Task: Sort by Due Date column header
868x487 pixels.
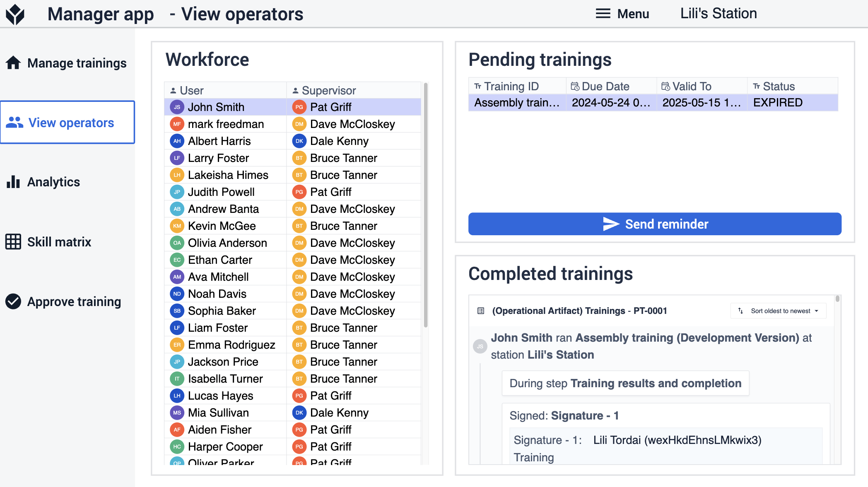Action: 611,86
